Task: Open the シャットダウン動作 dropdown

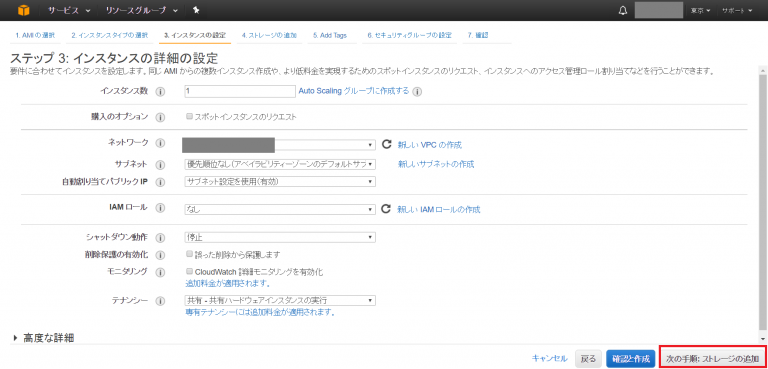Action: [x=280, y=238]
